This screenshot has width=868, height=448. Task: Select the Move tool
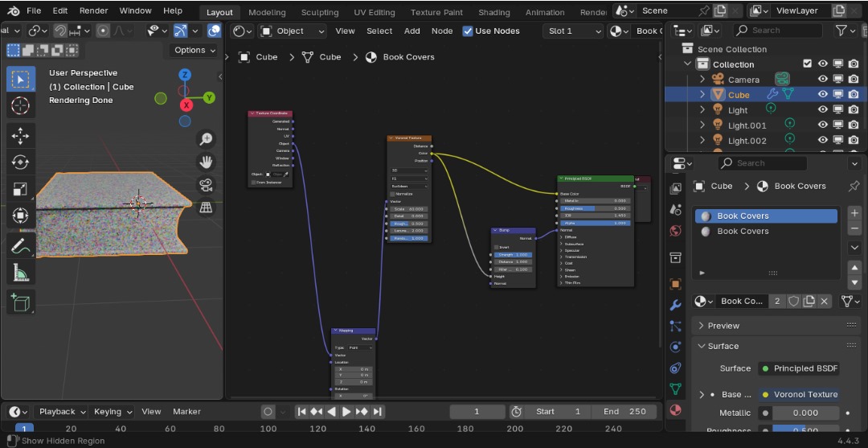tap(20, 136)
